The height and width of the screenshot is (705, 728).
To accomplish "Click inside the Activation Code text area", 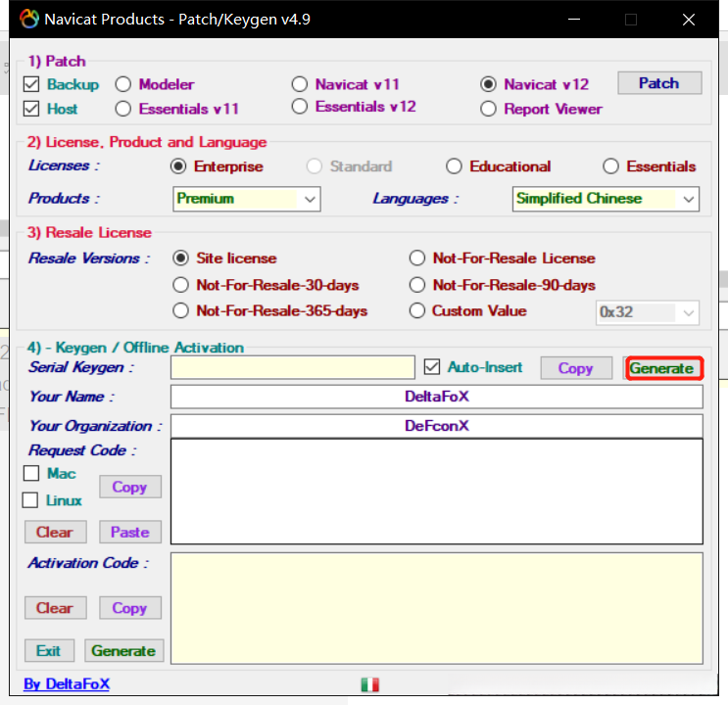I will [436, 608].
